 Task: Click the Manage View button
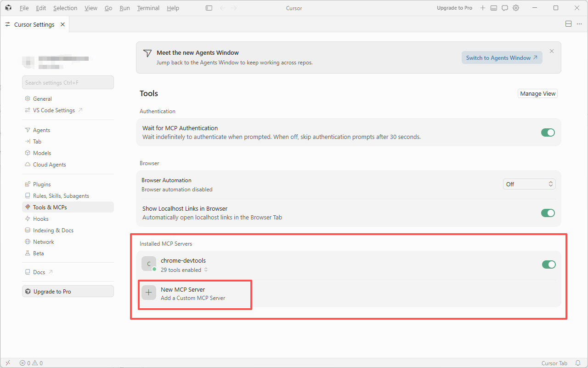tap(538, 93)
